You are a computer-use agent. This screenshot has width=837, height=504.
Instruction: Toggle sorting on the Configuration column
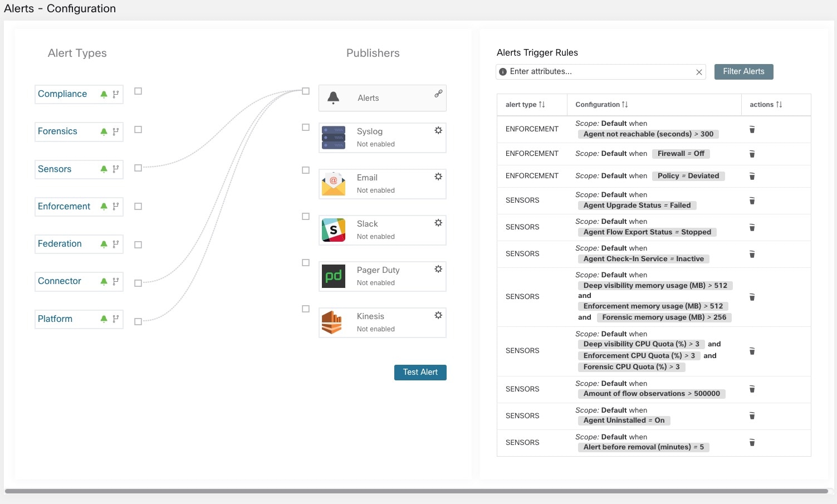click(x=624, y=104)
